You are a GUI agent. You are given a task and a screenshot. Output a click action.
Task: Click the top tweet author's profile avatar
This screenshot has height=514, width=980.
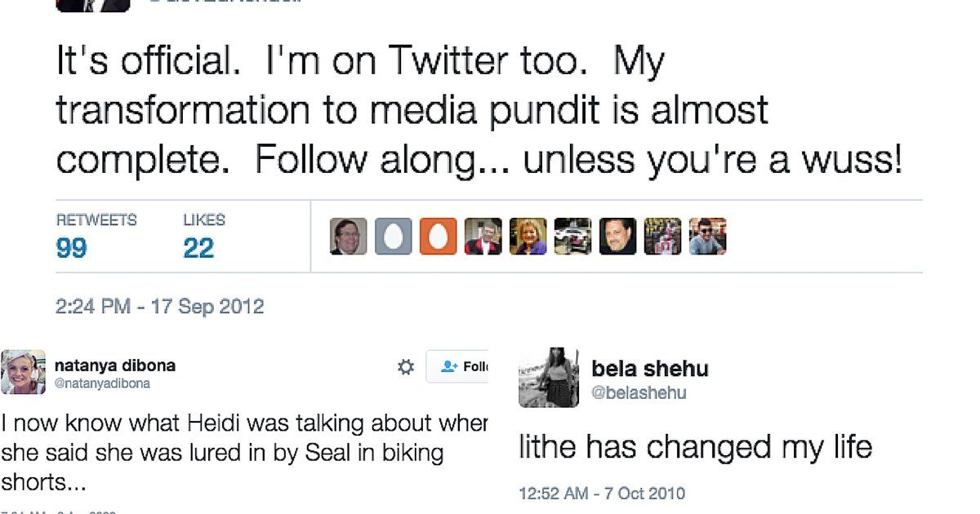(92, 7)
